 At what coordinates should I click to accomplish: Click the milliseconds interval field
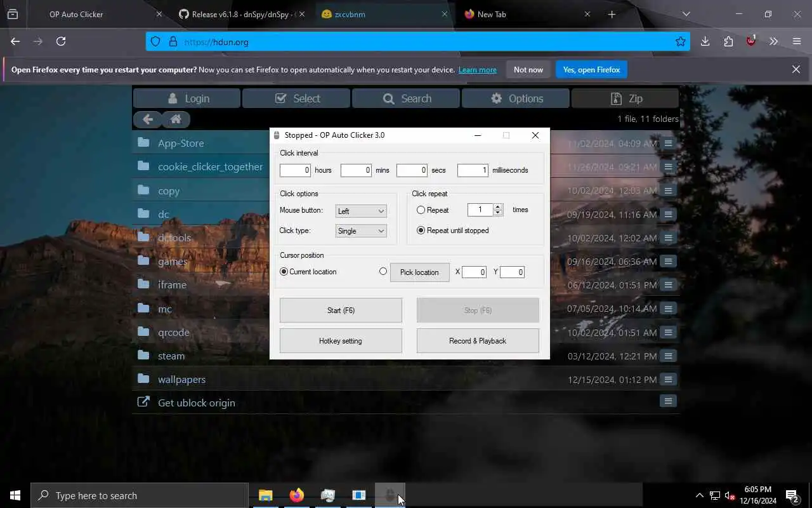[x=473, y=170]
